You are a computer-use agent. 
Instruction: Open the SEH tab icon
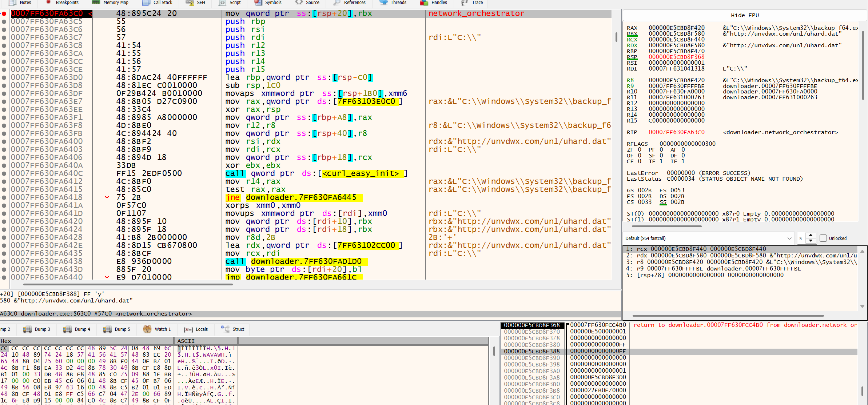(x=190, y=3)
